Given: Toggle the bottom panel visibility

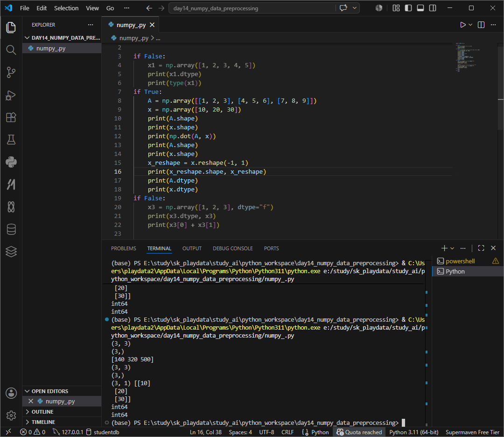Looking at the screenshot, I should 420,8.
